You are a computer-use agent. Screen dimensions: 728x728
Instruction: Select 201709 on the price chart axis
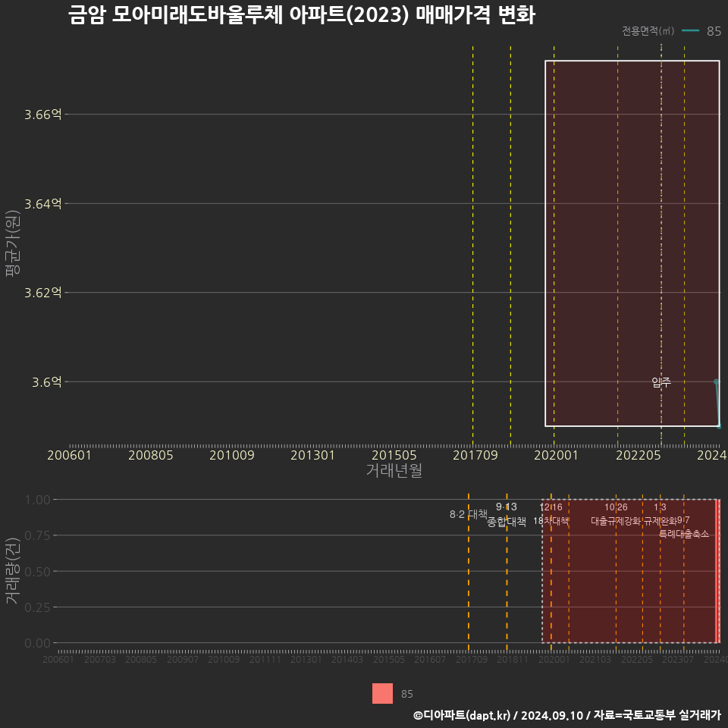point(475,455)
